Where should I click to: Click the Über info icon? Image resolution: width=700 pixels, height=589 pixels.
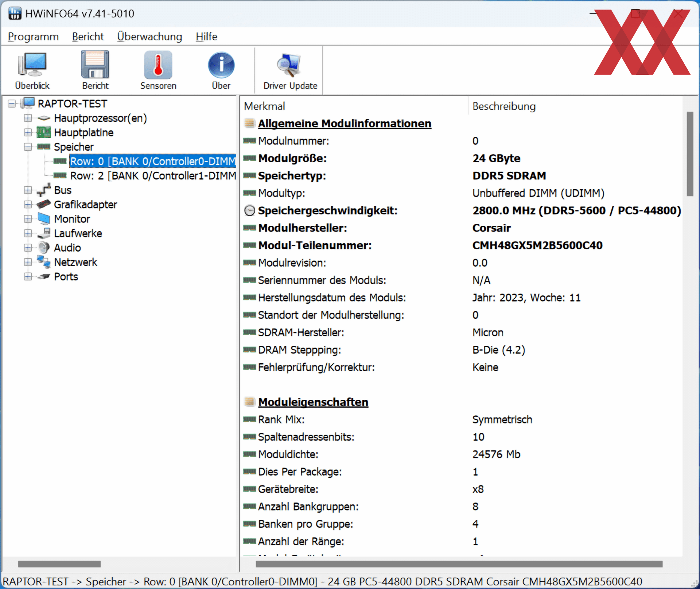[x=221, y=65]
